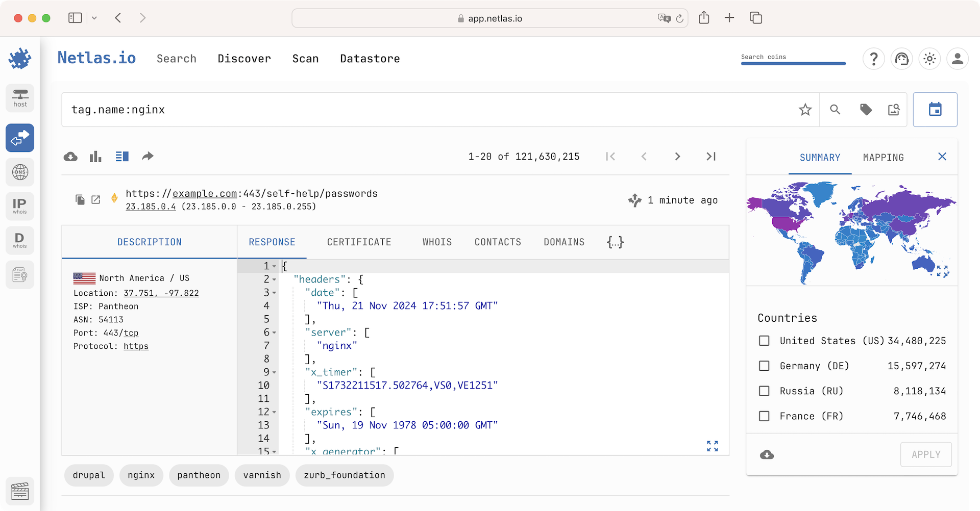
Task: Check the Russia (RU) country checkbox
Action: click(764, 391)
